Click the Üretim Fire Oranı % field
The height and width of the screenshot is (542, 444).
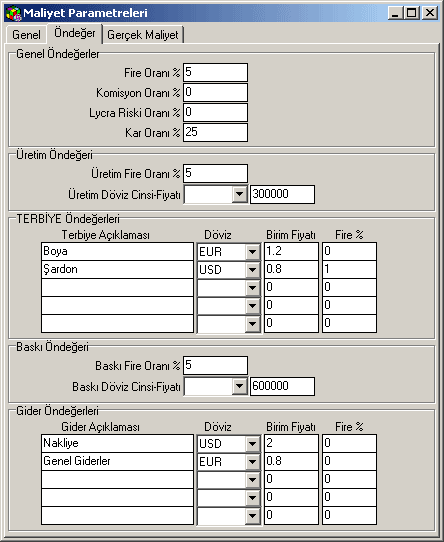(215, 173)
